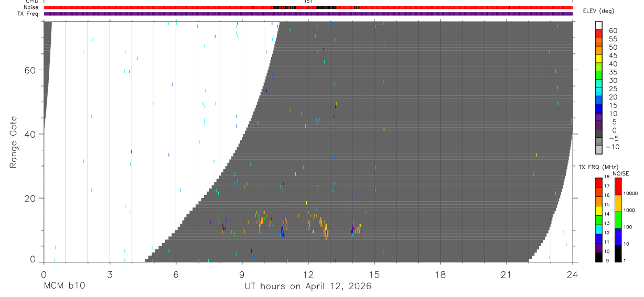Viewport: 644px width, 297px height.
Task: Click the green TX FRQ swatch between 13 and 14
Action: (599, 219)
